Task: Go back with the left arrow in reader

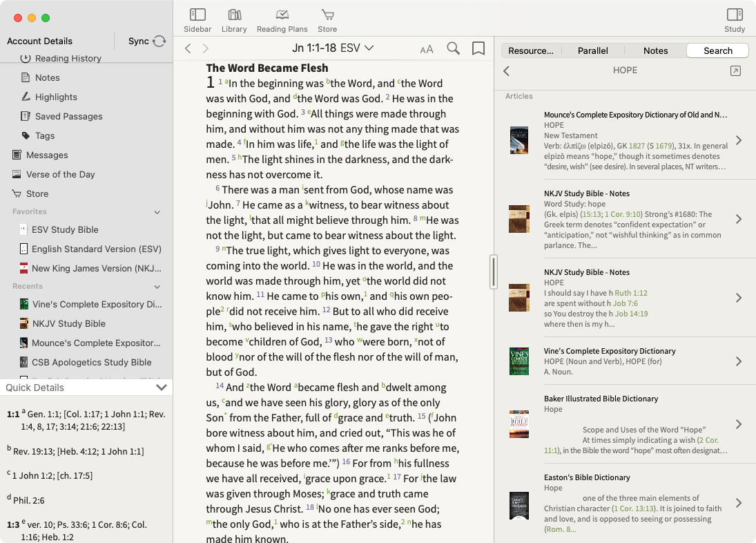Action: coord(188,48)
